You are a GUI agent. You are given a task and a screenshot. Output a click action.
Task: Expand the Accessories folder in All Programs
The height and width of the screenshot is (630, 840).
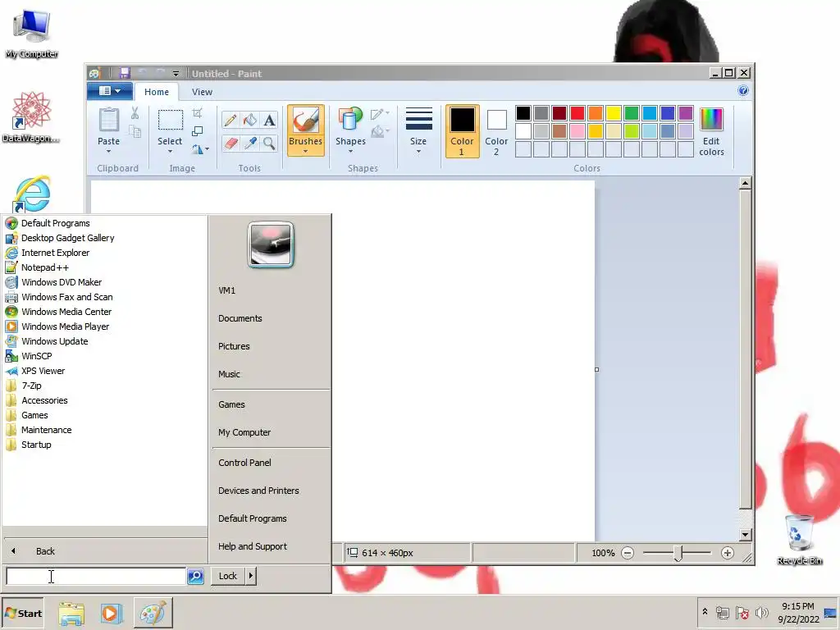coord(44,400)
